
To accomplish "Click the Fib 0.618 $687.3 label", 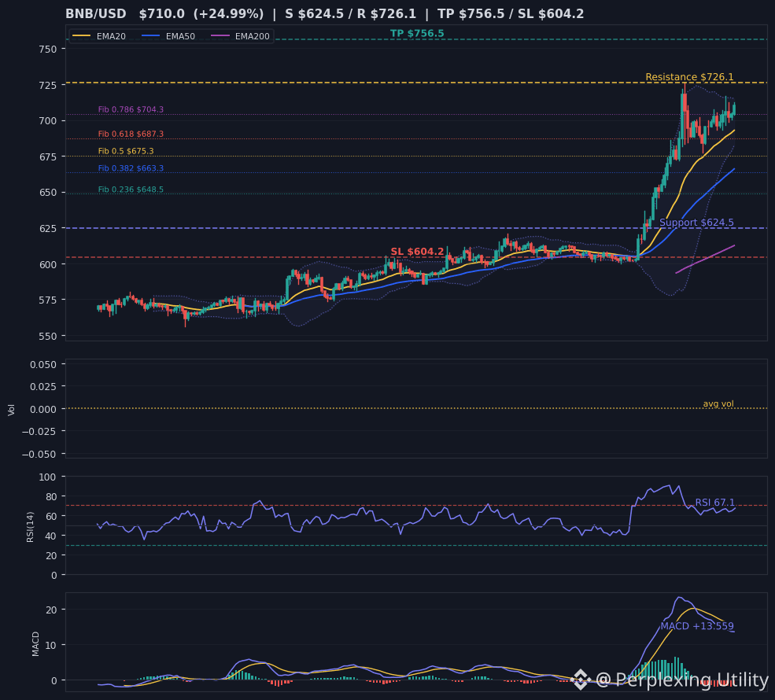I will click(x=131, y=134).
